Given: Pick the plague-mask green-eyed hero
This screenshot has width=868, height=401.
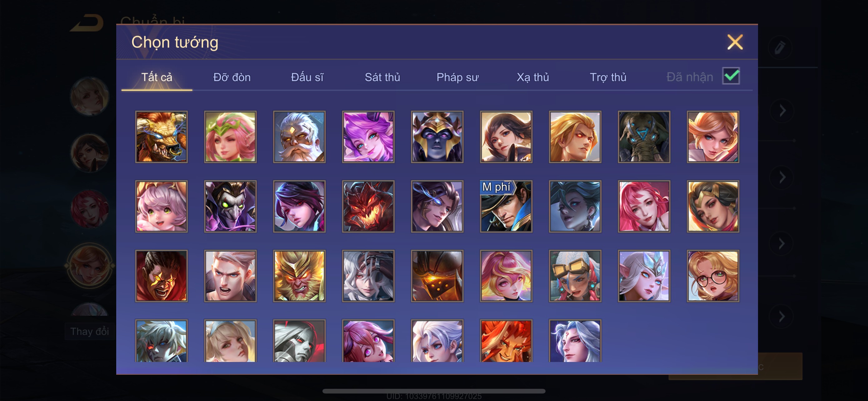Looking at the screenshot, I should pyautogui.click(x=231, y=206).
